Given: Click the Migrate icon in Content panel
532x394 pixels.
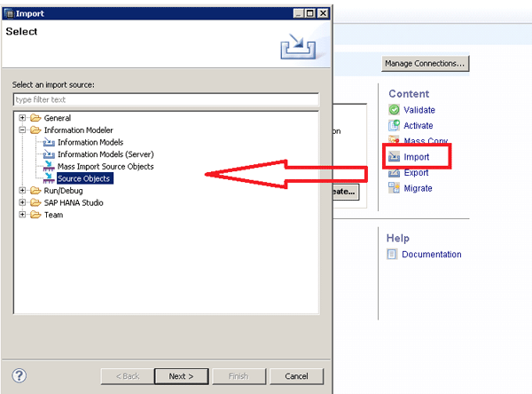Looking at the screenshot, I should tap(394, 188).
